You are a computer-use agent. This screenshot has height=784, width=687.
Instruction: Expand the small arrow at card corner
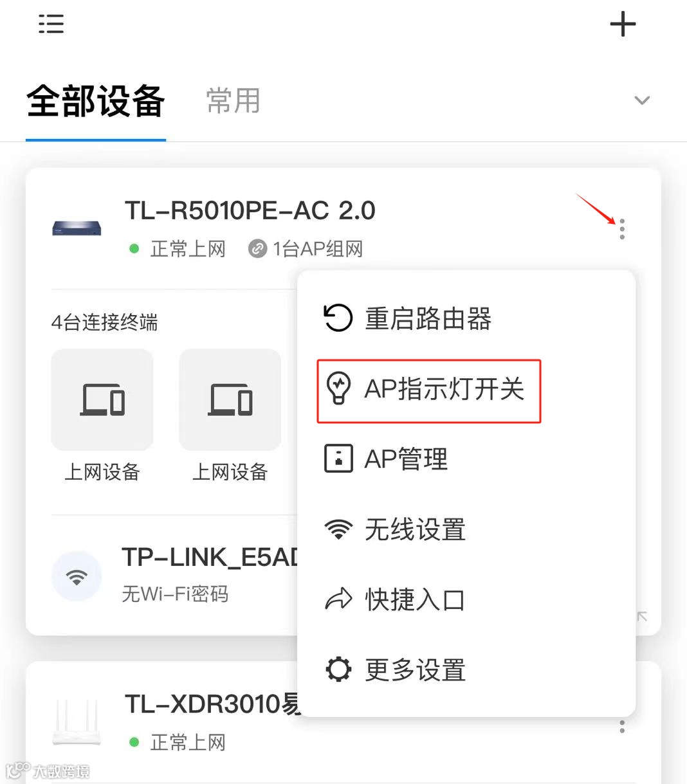[642, 616]
